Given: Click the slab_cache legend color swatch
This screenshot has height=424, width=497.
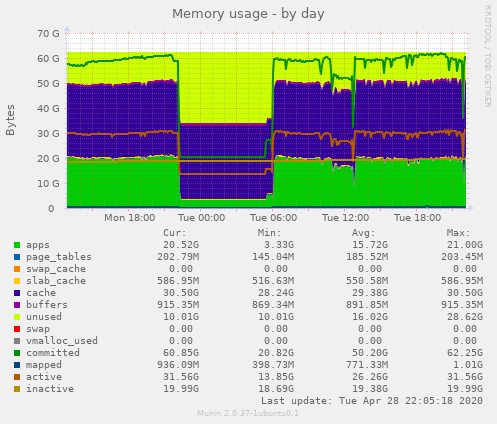Looking at the screenshot, I should coord(17,281).
